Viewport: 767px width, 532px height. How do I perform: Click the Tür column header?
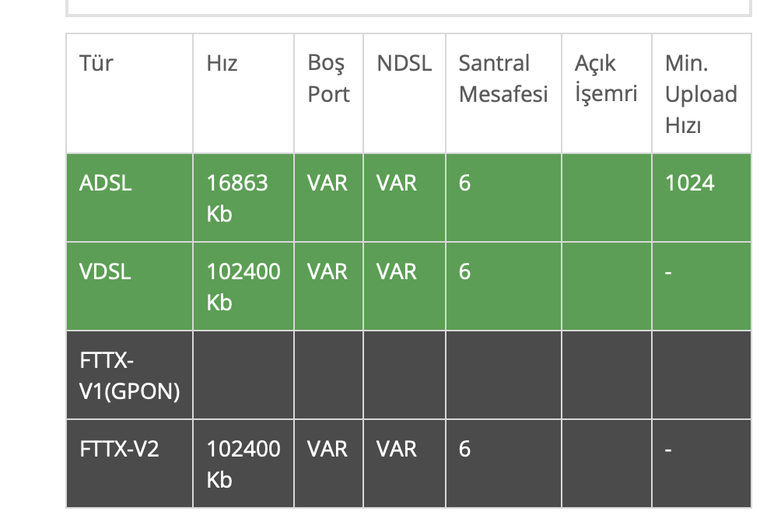[96, 64]
